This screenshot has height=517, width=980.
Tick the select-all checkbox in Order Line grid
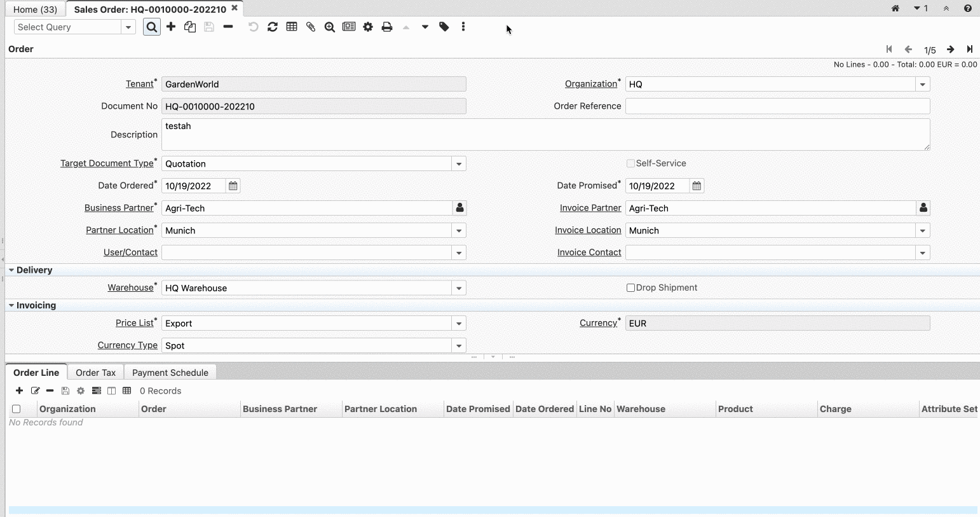pos(17,409)
